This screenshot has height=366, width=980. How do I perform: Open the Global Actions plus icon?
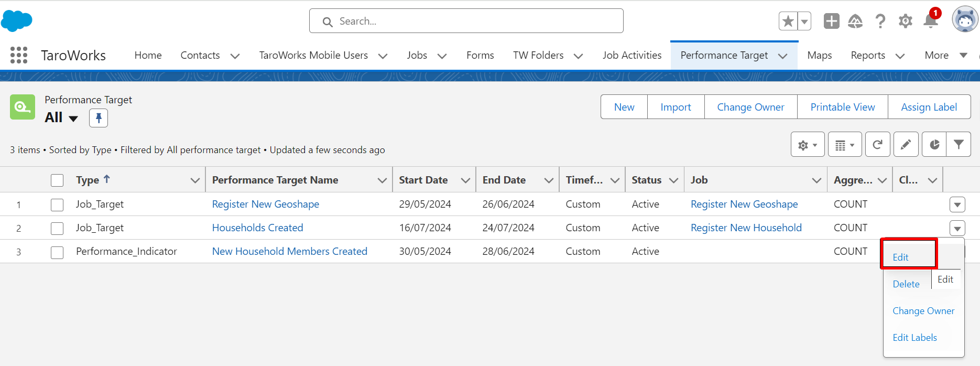click(x=831, y=21)
